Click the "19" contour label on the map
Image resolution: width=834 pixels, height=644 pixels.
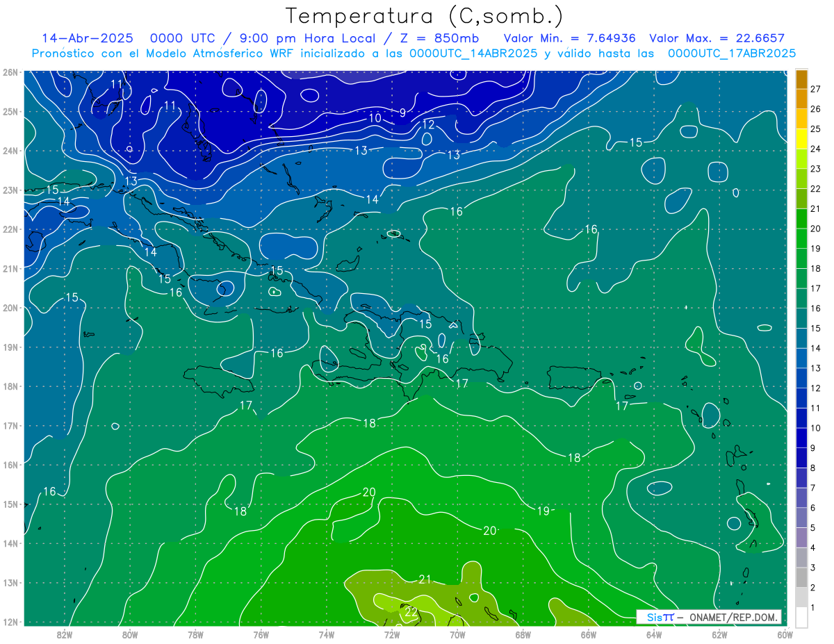pyautogui.click(x=543, y=511)
